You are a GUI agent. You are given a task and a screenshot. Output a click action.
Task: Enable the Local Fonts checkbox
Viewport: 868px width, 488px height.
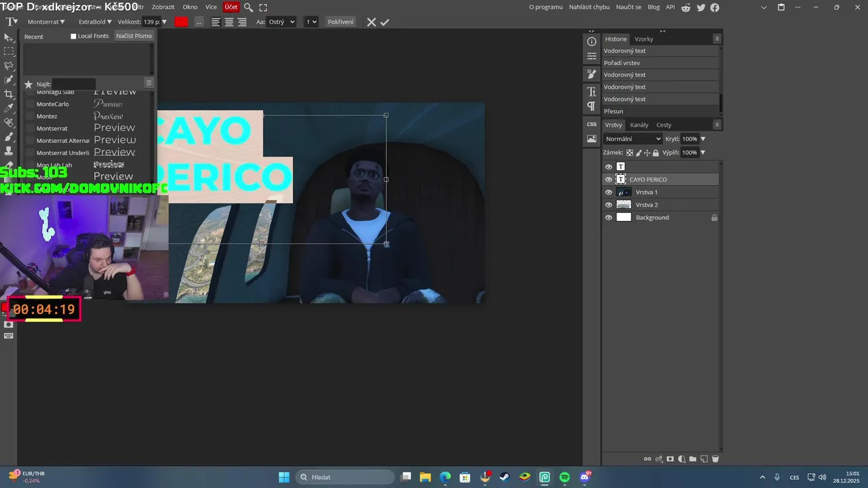coord(73,36)
